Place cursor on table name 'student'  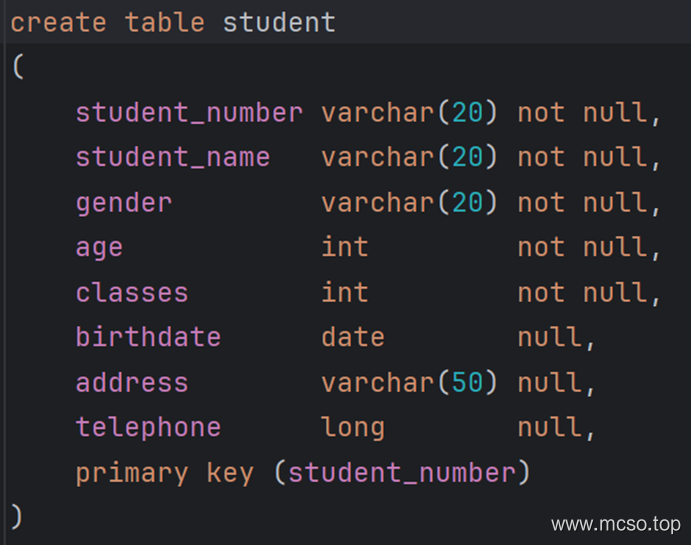coord(279,22)
